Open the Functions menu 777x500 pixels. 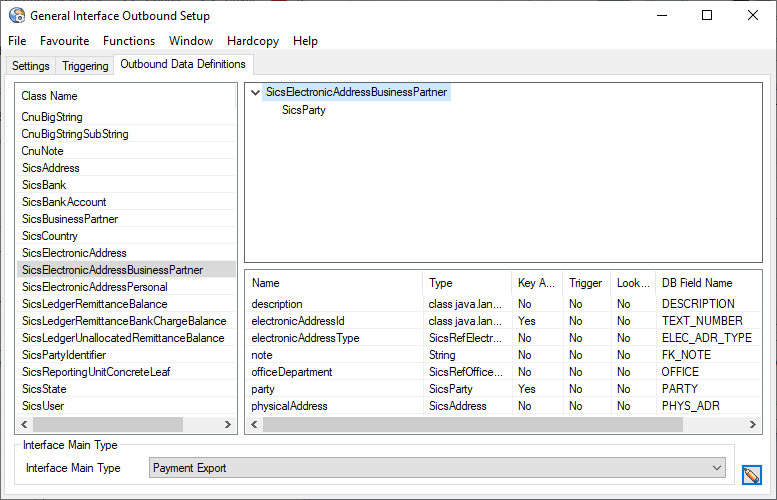129,41
